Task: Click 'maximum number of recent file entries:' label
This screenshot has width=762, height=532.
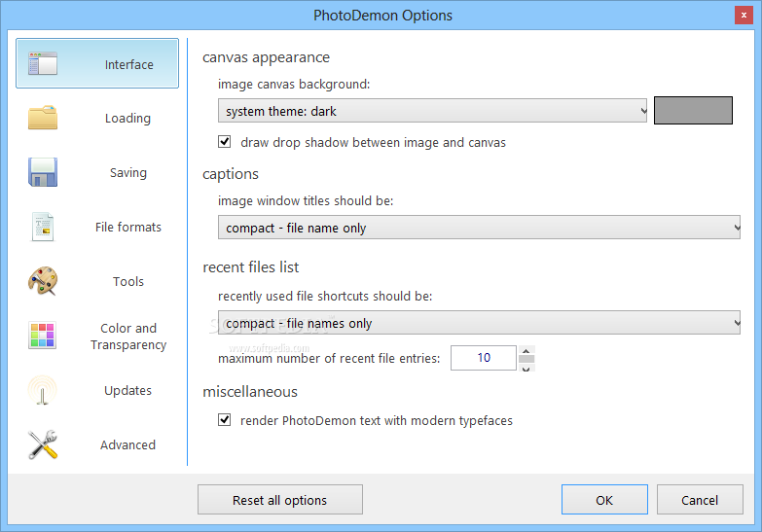Action: [x=329, y=359]
